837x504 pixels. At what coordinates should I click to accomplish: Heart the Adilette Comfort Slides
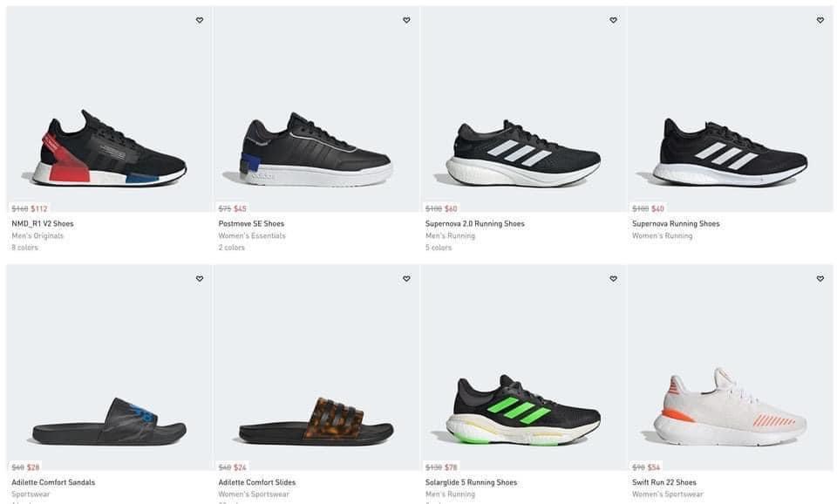(x=406, y=279)
